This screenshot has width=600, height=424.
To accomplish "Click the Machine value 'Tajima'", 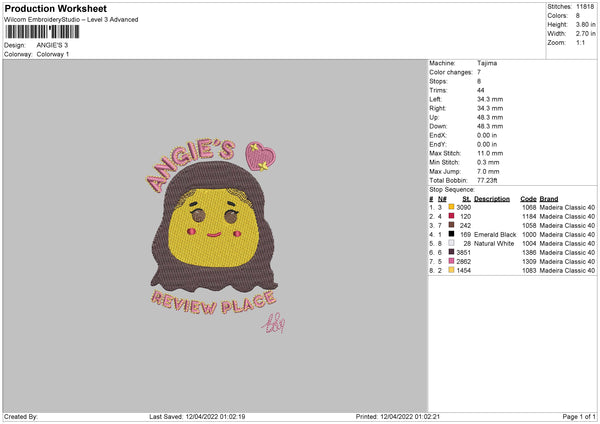I will 487,63.
